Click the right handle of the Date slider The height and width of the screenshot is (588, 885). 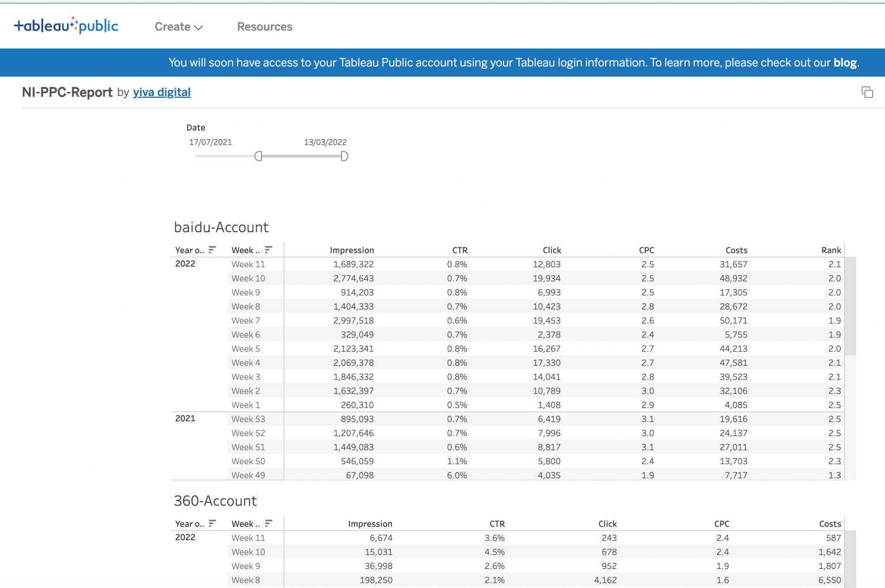344,155
